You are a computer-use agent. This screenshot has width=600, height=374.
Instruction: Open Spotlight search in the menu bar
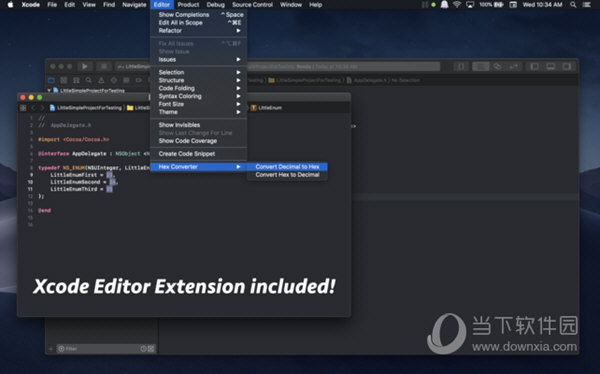(x=573, y=5)
